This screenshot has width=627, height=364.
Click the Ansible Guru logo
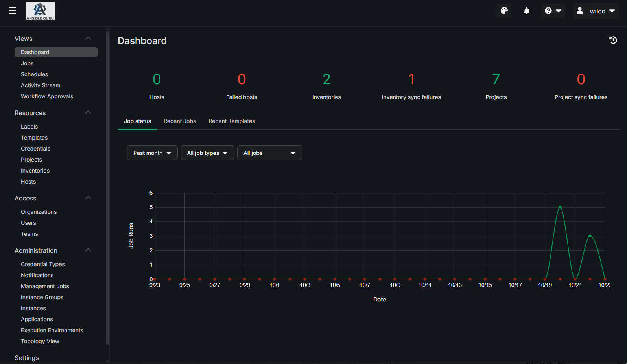pos(40,11)
